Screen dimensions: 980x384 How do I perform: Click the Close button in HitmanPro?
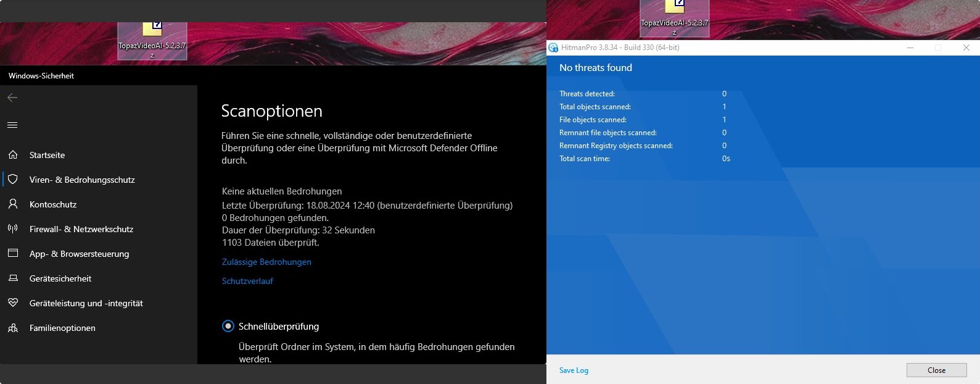(x=936, y=370)
